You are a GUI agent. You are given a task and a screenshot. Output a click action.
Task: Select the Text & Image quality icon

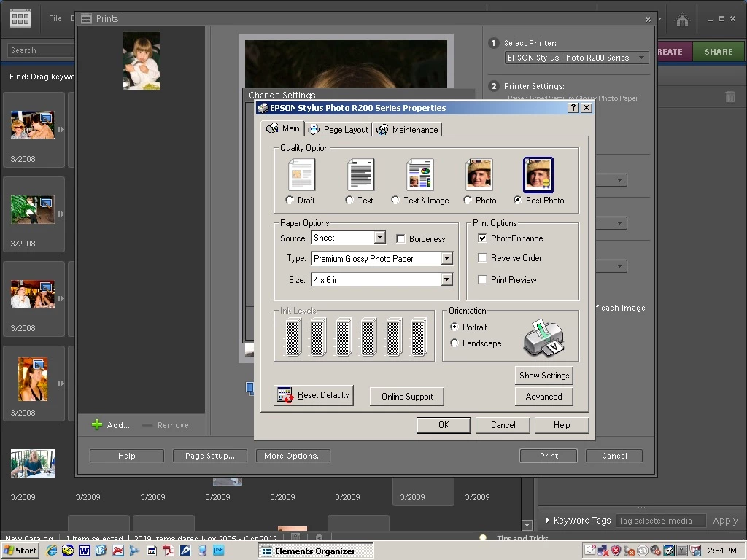pos(419,174)
